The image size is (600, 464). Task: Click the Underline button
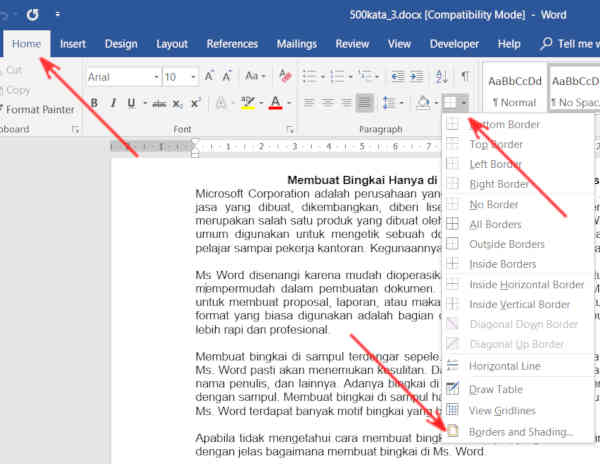tap(131, 103)
